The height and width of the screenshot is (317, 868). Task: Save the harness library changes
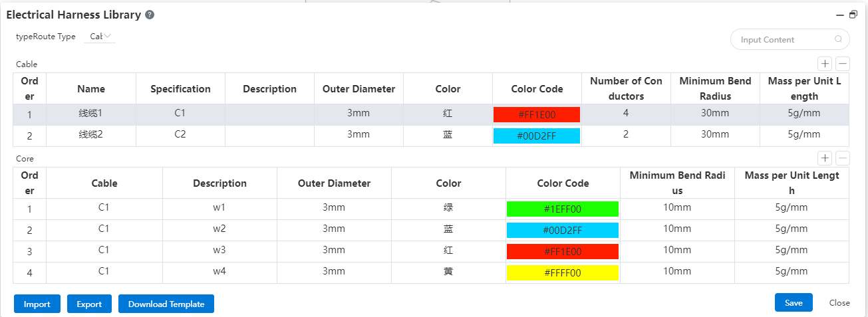(794, 302)
